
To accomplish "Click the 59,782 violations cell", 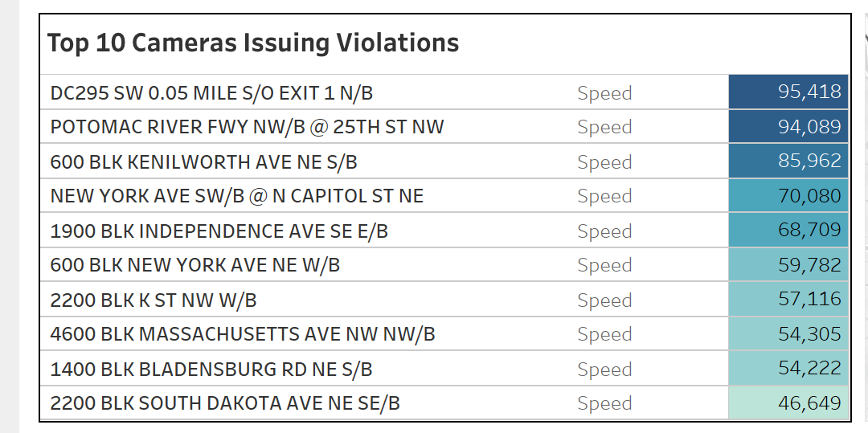I will 788,265.
